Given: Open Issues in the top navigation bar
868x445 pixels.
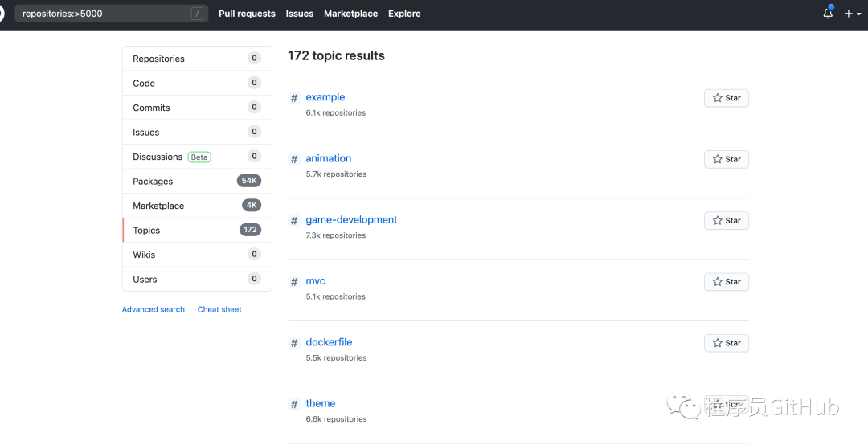Looking at the screenshot, I should coord(300,14).
